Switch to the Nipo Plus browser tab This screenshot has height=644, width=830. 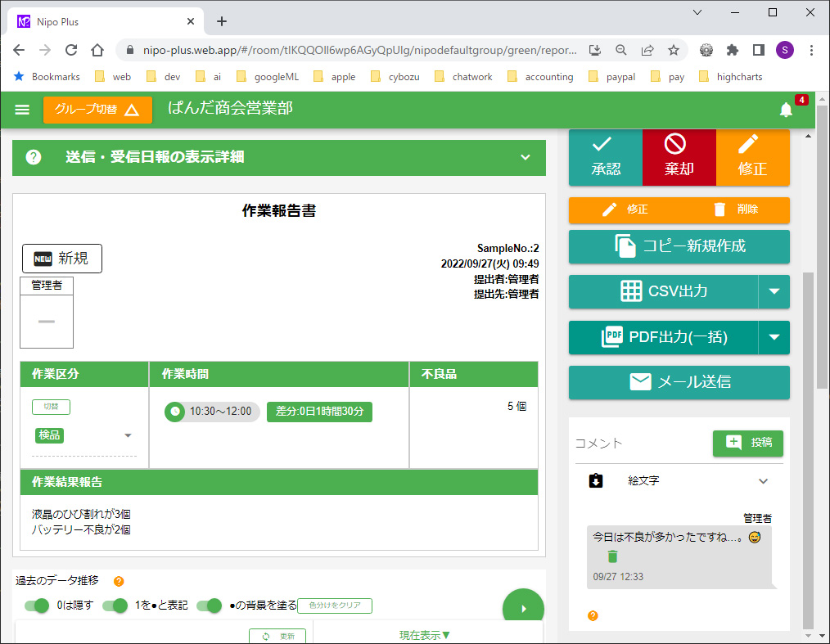[106, 22]
